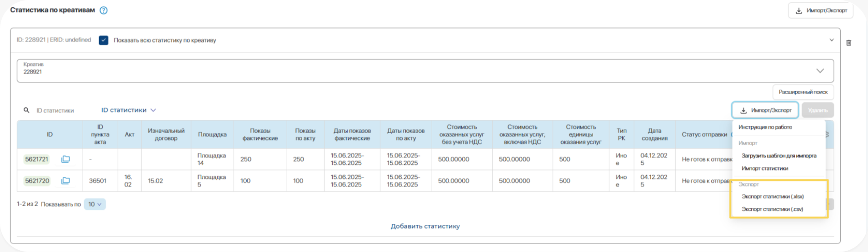Click the top Импорт/Экспорт button
Screen dimensions: 868x252
[821, 10]
